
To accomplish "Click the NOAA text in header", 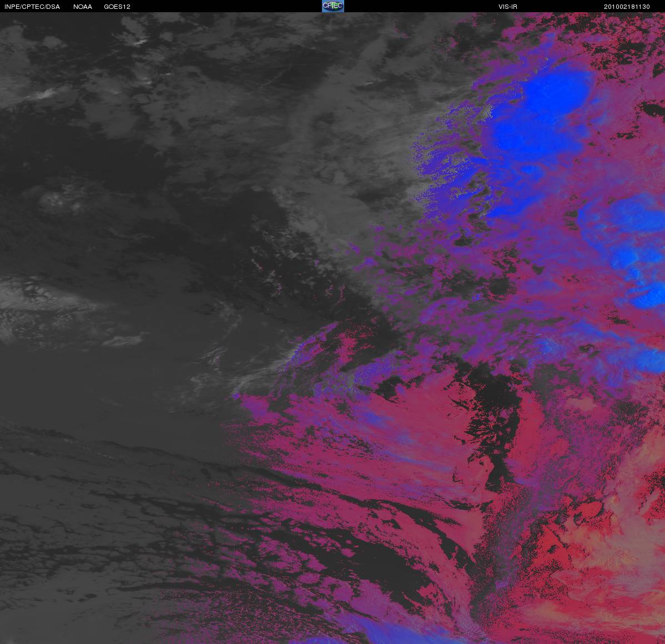I will pyautogui.click(x=83, y=7).
